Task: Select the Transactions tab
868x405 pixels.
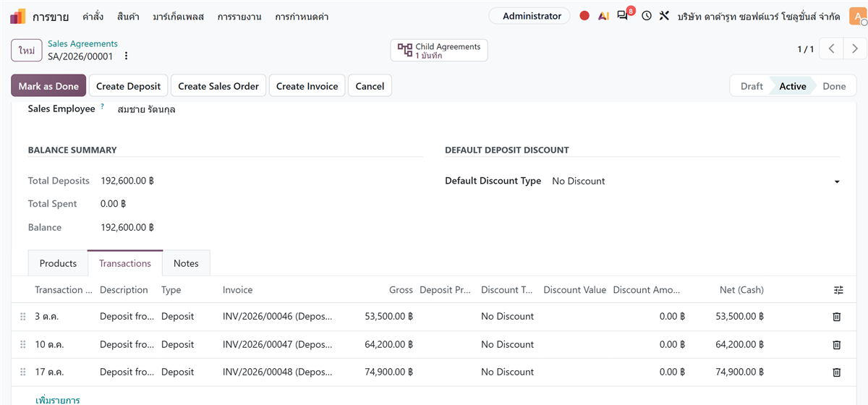Action: point(125,263)
